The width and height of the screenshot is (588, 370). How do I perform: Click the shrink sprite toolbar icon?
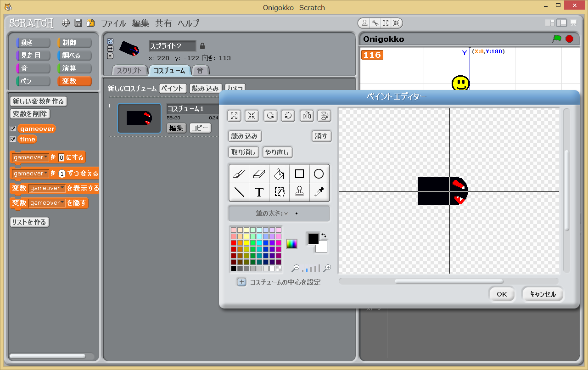tap(396, 23)
